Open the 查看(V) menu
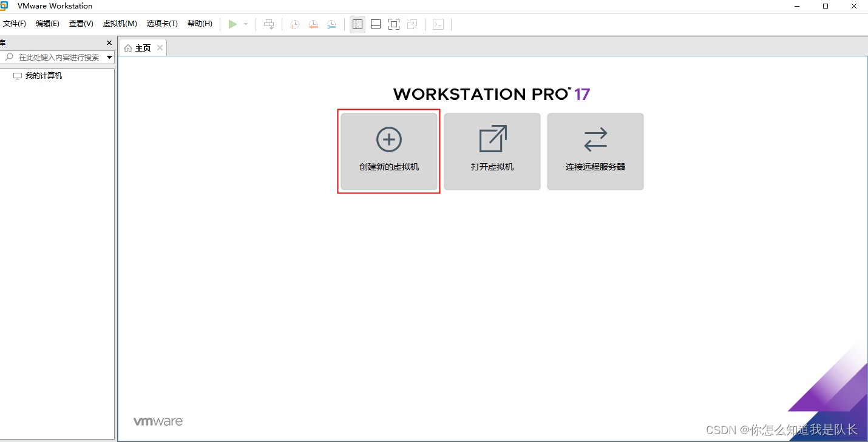868x442 pixels. 81,24
